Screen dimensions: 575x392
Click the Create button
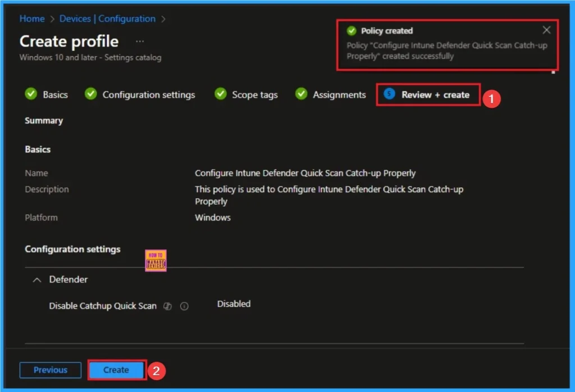[x=116, y=370]
